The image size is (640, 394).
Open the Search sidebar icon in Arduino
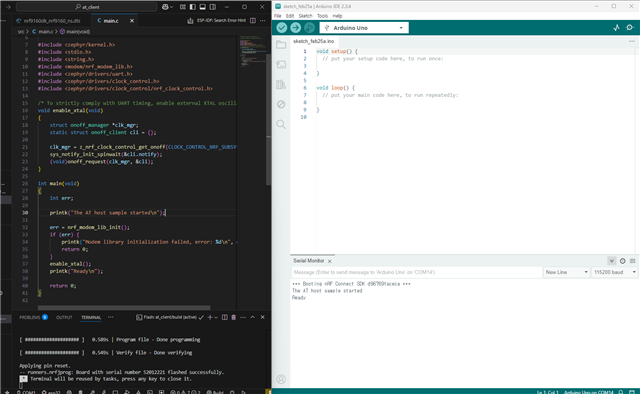(x=281, y=124)
